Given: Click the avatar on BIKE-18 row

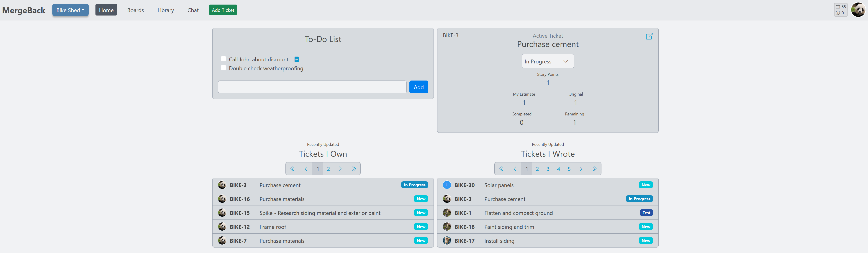Looking at the screenshot, I should (447, 227).
